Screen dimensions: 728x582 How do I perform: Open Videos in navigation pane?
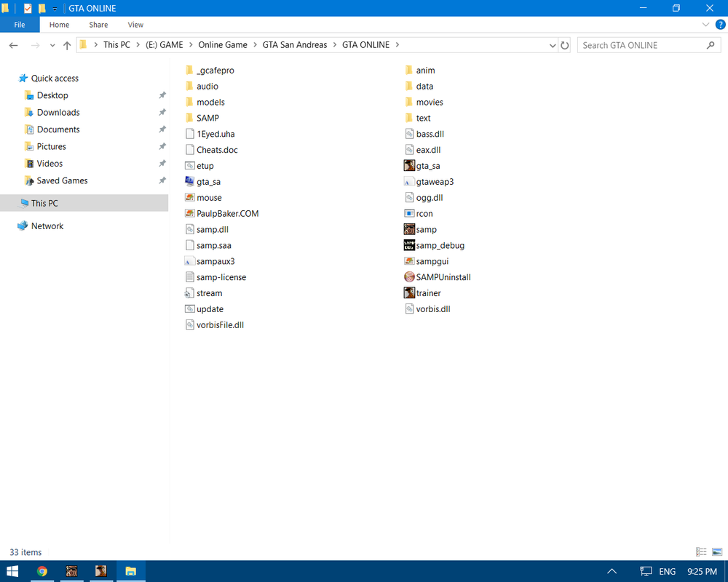pos(50,164)
